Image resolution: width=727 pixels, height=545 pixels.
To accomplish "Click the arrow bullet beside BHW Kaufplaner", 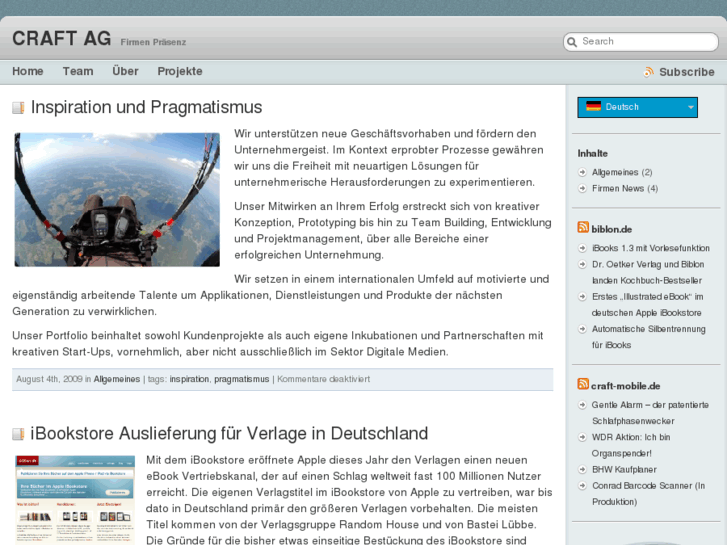I will pos(582,469).
